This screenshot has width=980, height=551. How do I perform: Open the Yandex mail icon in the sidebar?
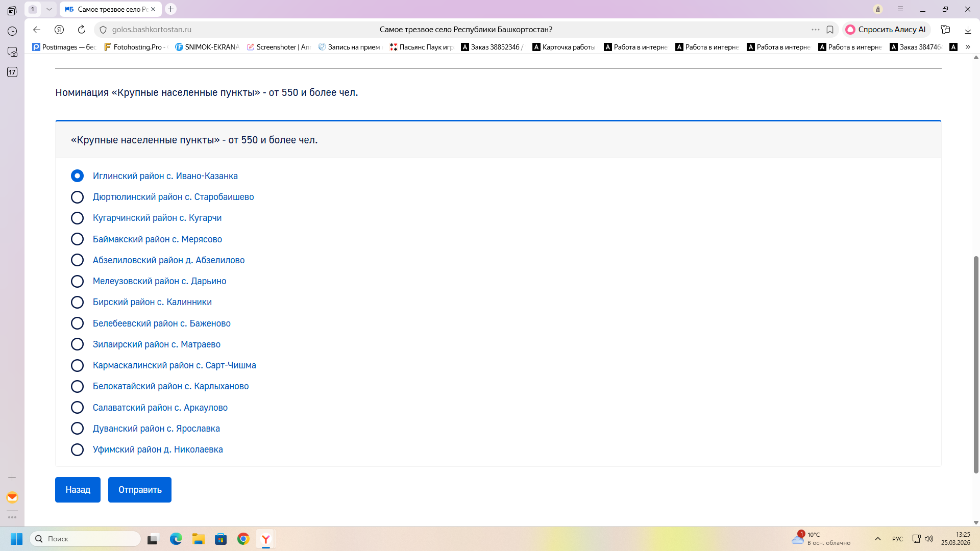point(12,497)
